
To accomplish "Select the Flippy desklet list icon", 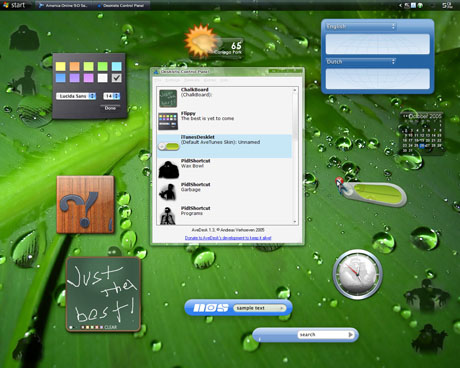I will click(168, 121).
